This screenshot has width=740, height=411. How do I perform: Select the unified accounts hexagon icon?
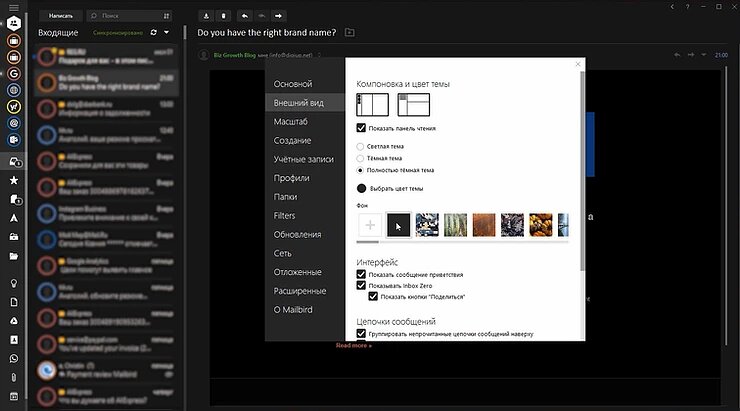(x=14, y=23)
